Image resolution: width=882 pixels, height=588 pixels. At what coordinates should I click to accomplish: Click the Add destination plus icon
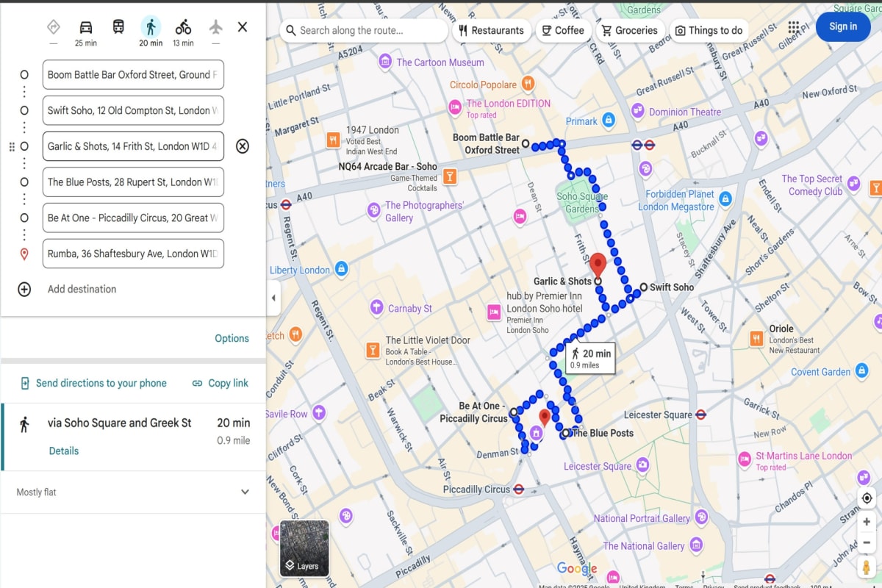24,290
